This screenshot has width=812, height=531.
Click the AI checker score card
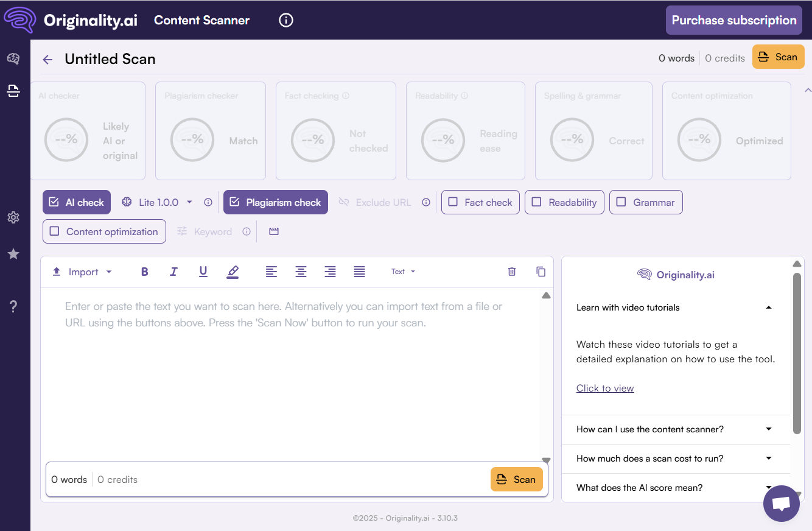pyautogui.click(x=88, y=131)
